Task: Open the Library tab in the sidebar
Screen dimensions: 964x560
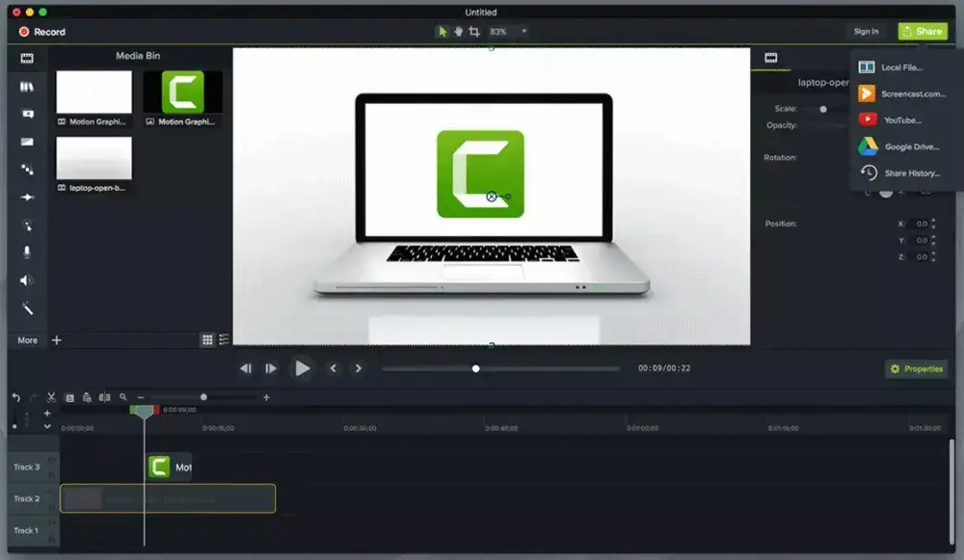Action: click(x=26, y=87)
